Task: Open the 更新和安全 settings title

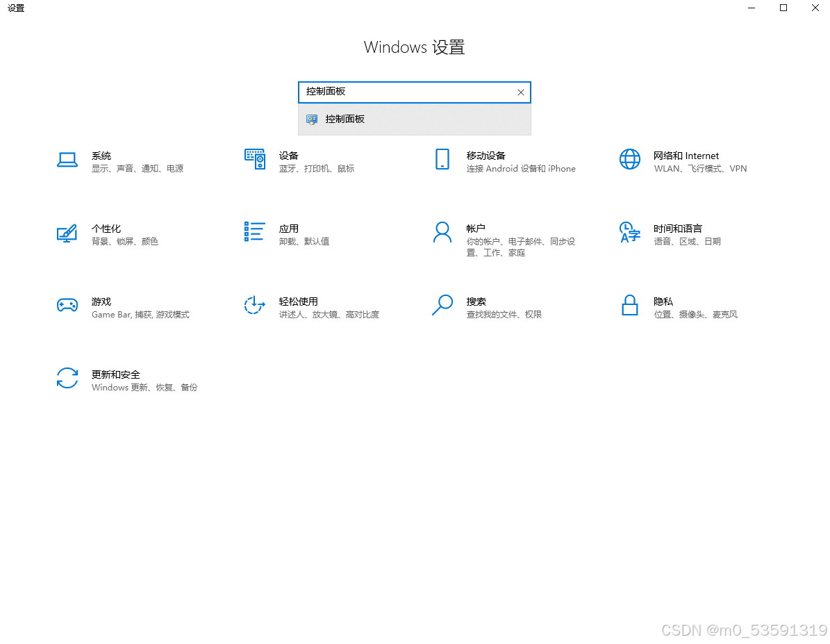Action: pyautogui.click(x=116, y=375)
